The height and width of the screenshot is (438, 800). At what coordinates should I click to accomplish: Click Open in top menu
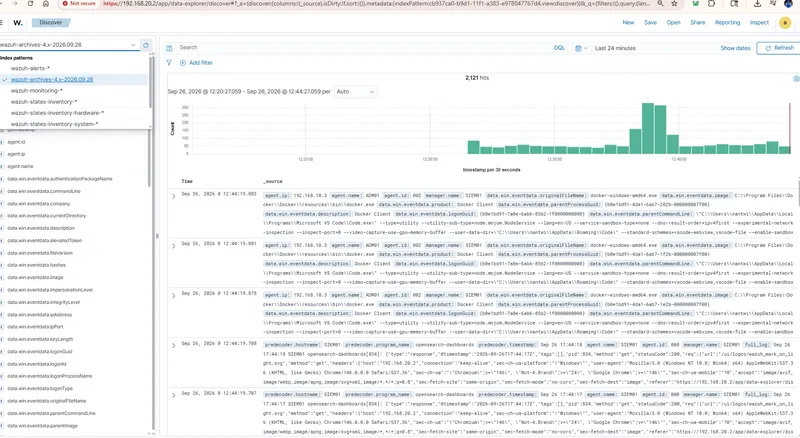(673, 23)
